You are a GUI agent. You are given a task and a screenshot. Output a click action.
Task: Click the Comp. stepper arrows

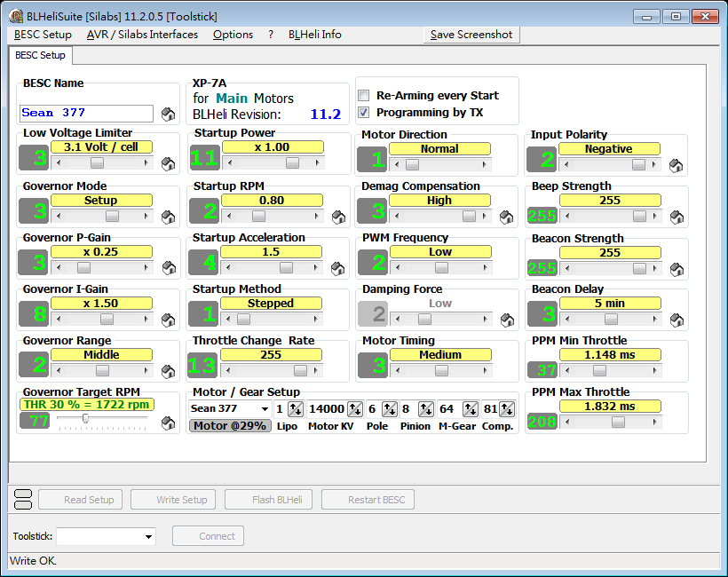tap(507, 409)
